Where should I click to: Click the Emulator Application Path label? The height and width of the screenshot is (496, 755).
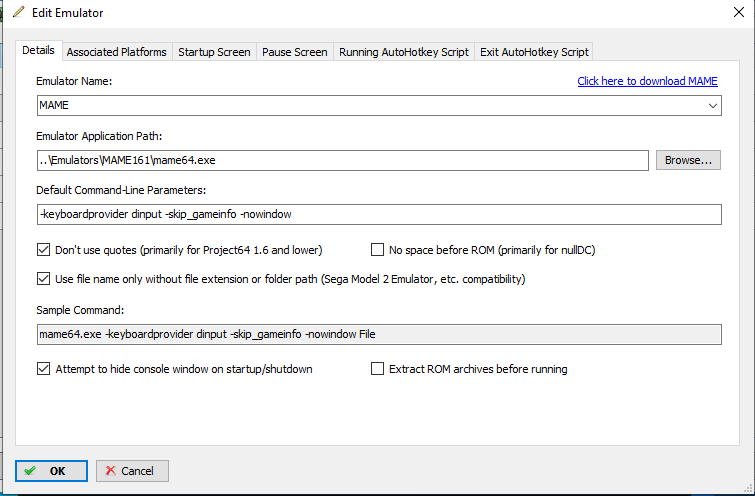pyautogui.click(x=99, y=136)
